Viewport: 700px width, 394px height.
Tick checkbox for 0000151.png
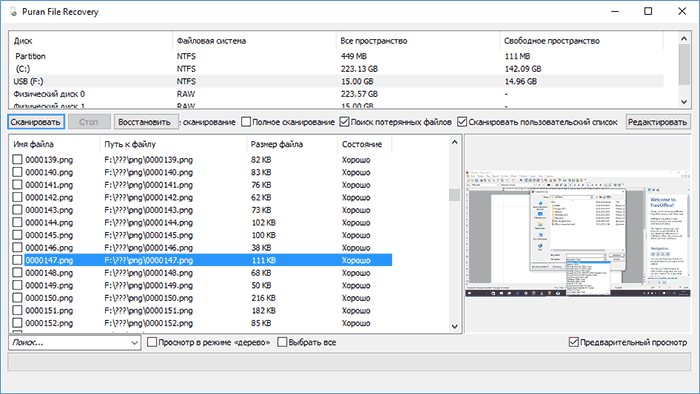[17, 310]
